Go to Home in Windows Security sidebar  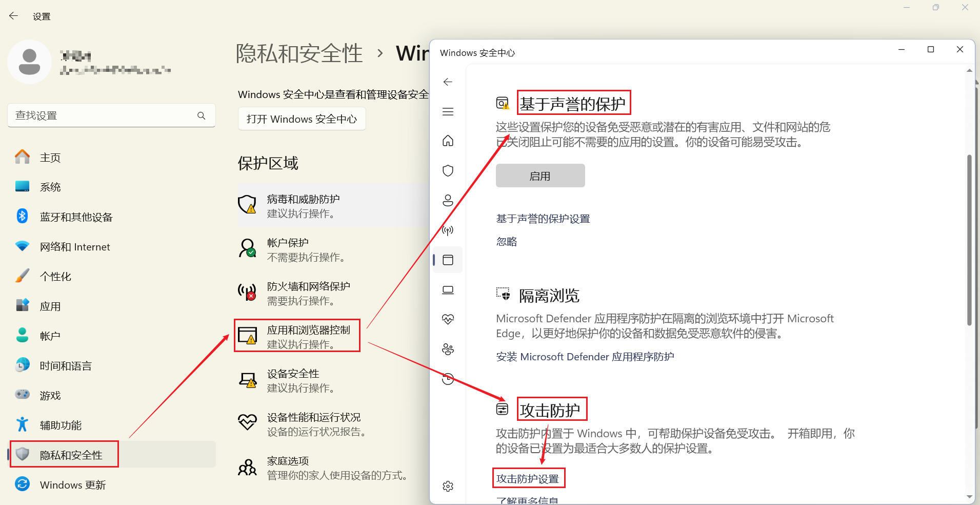[448, 141]
